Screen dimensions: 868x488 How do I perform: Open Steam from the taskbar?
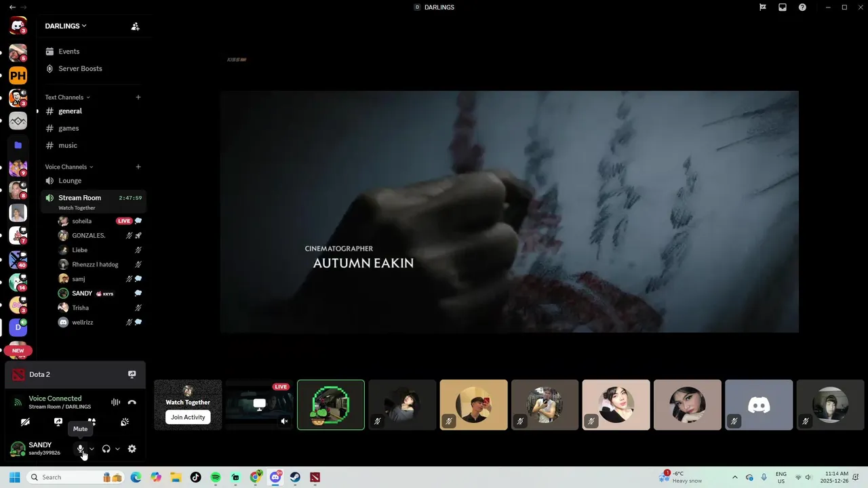pos(295,477)
